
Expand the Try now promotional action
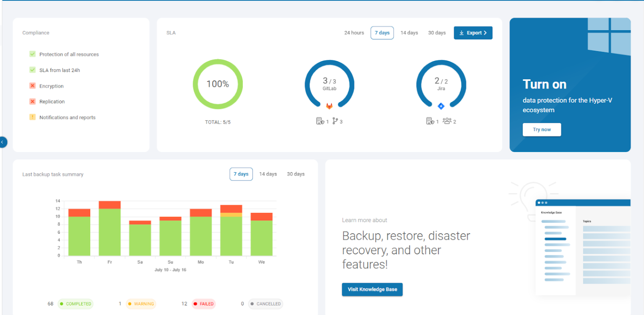click(542, 129)
